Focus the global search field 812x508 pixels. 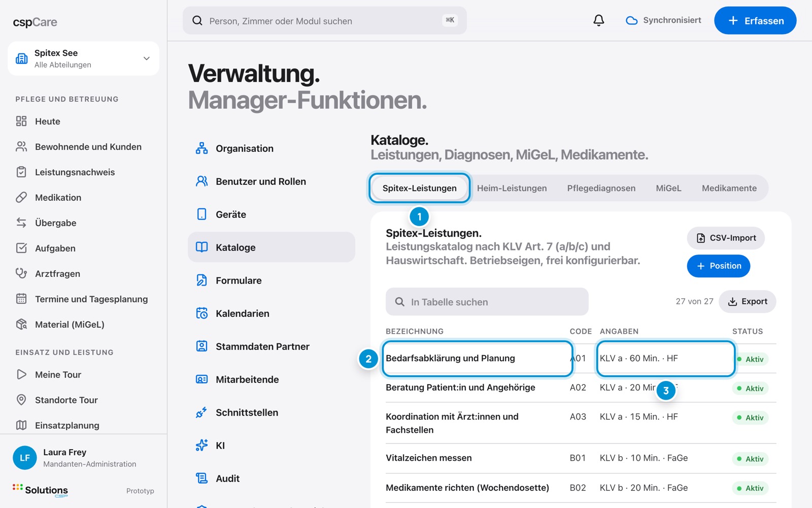click(325, 20)
